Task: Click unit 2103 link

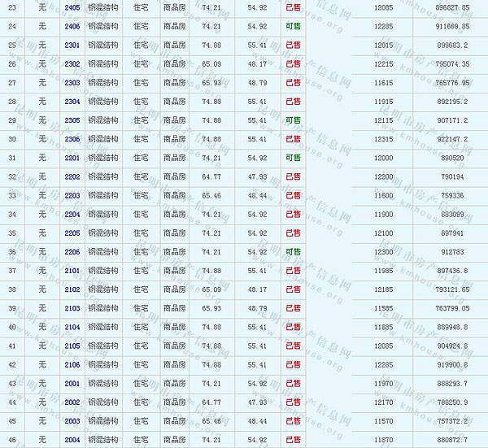Action: (72, 308)
